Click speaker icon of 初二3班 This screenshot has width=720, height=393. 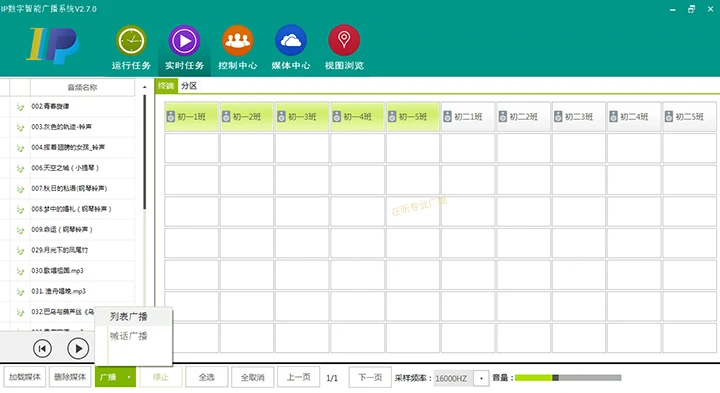(558, 117)
